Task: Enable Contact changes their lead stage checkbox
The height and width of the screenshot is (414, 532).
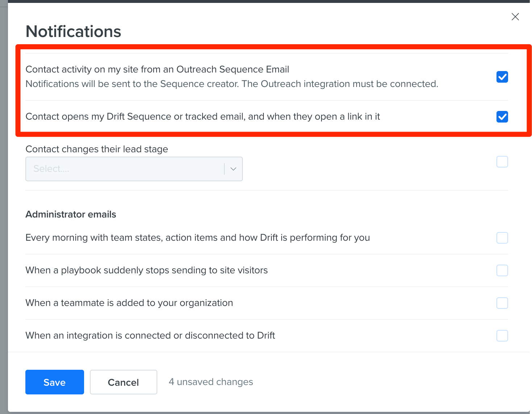Action: (x=502, y=162)
